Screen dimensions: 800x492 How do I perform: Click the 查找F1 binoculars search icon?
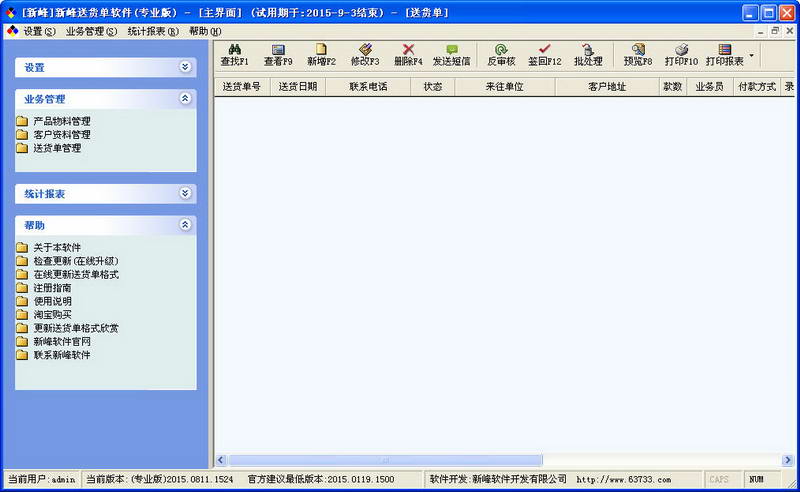pyautogui.click(x=235, y=50)
